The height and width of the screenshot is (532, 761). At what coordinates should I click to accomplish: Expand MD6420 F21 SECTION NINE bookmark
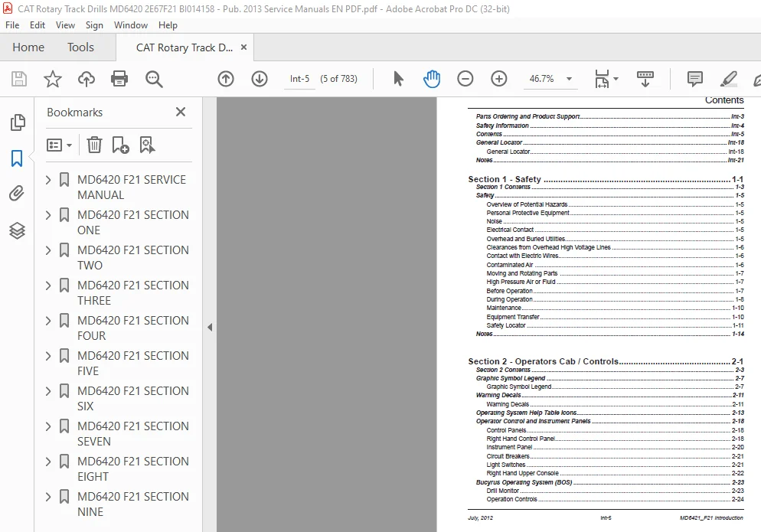[48, 497]
